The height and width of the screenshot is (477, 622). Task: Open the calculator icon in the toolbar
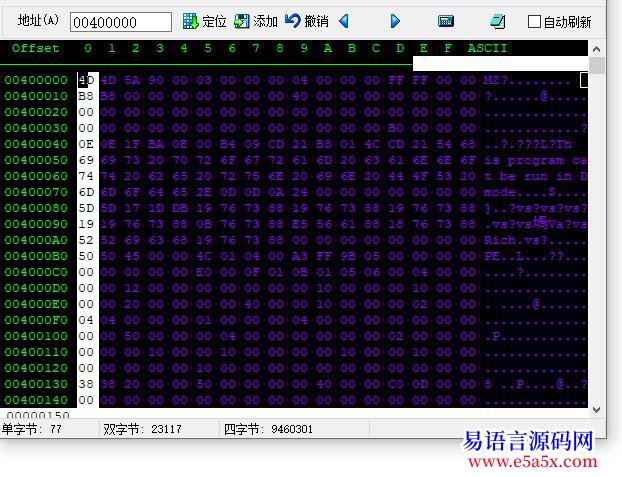[x=446, y=21]
